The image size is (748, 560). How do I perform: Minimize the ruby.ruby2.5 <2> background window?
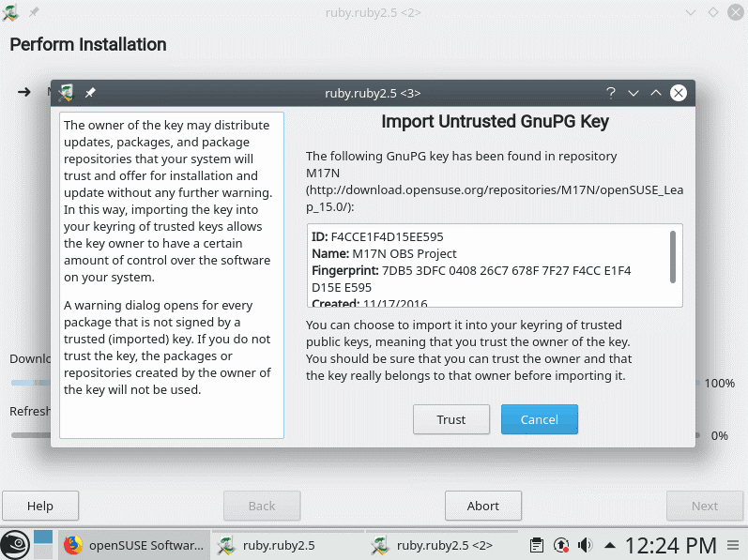tap(690, 12)
